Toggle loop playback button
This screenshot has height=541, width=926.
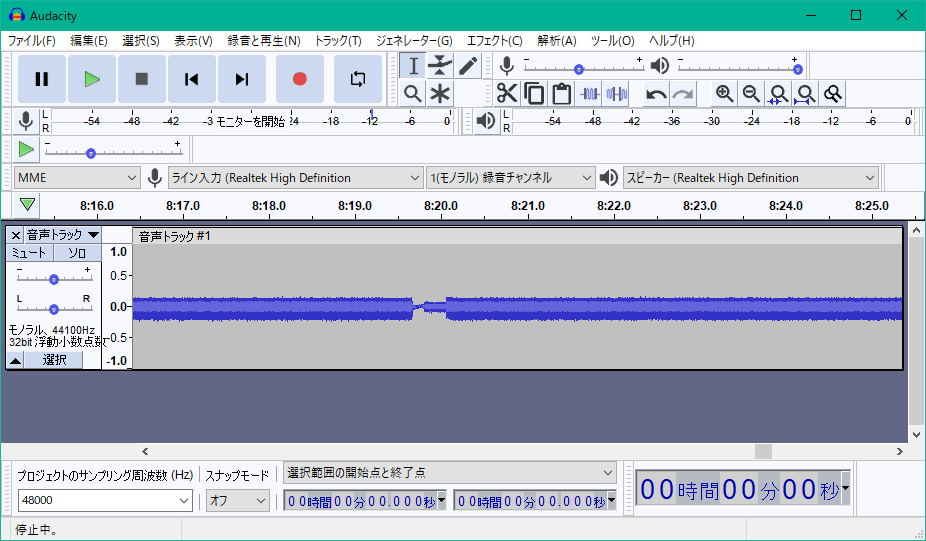(x=358, y=79)
